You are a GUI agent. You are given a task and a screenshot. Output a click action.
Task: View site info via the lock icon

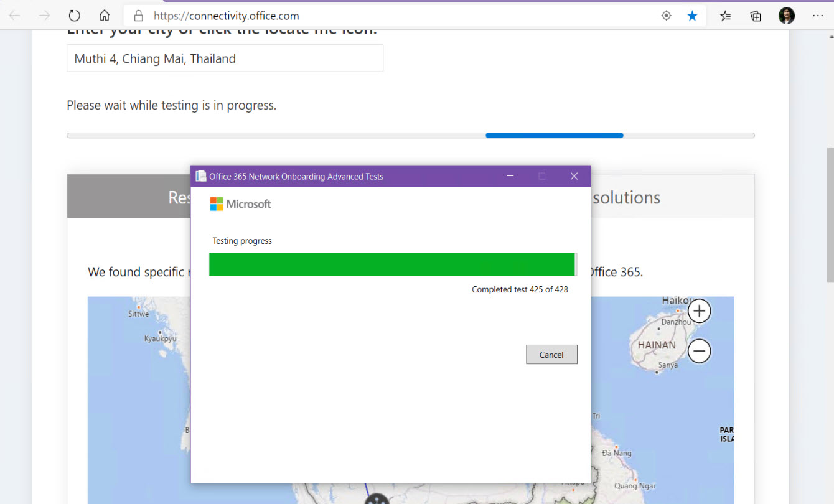point(139,16)
